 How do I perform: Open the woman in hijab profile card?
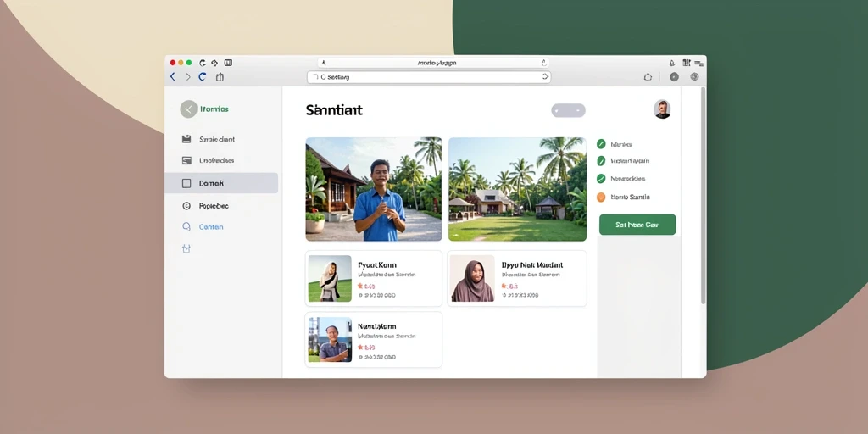point(517,278)
